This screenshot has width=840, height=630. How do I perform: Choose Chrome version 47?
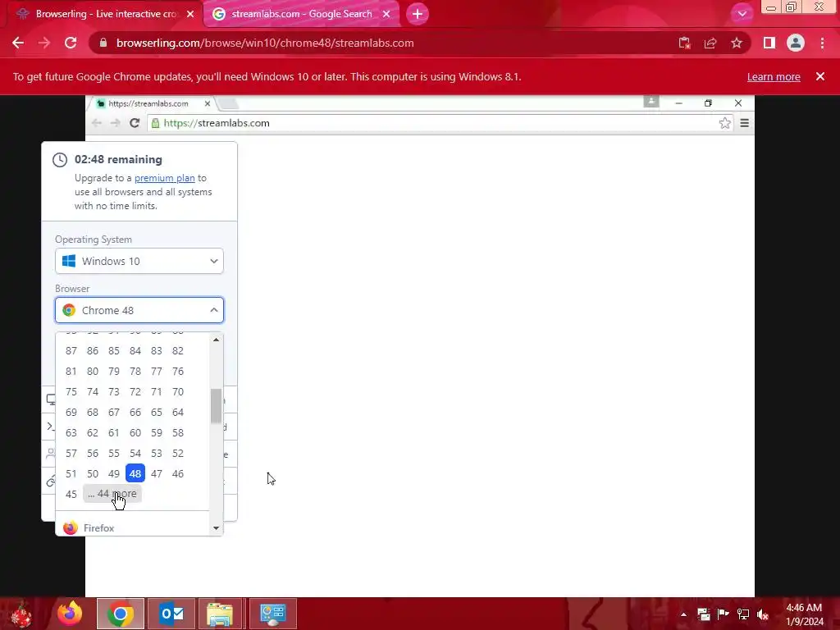click(x=157, y=473)
